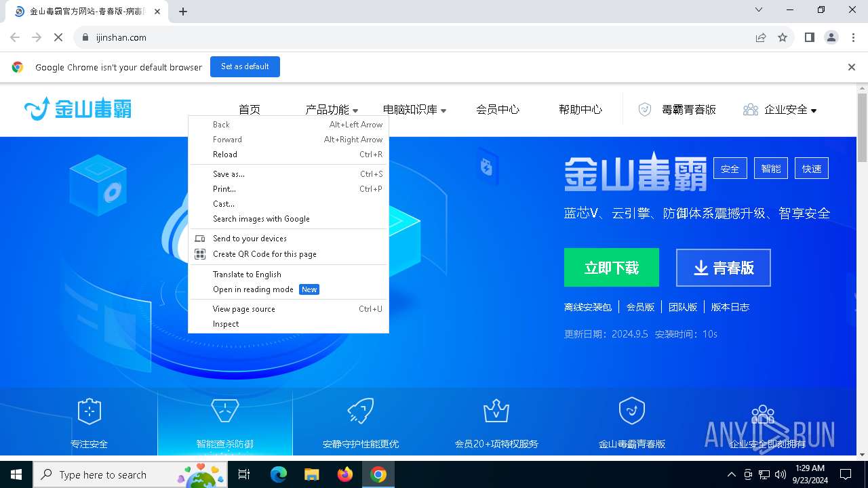Click the 青春版 download button

pyautogui.click(x=724, y=268)
